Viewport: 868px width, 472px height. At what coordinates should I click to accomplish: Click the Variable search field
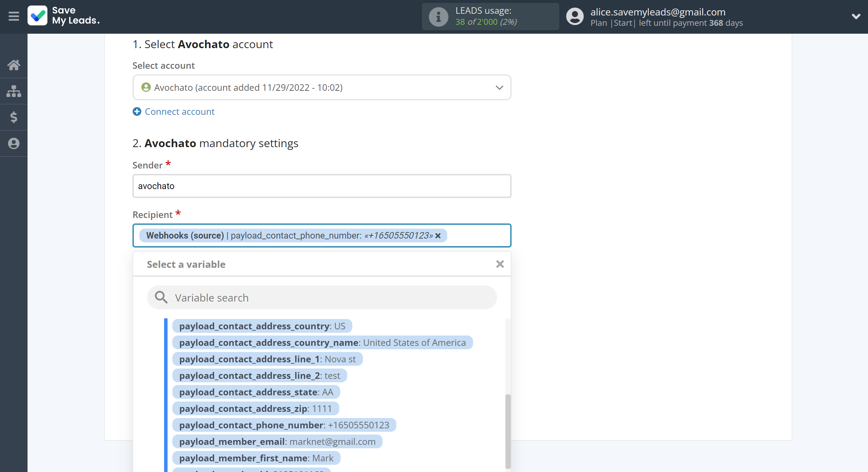[x=322, y=298]
